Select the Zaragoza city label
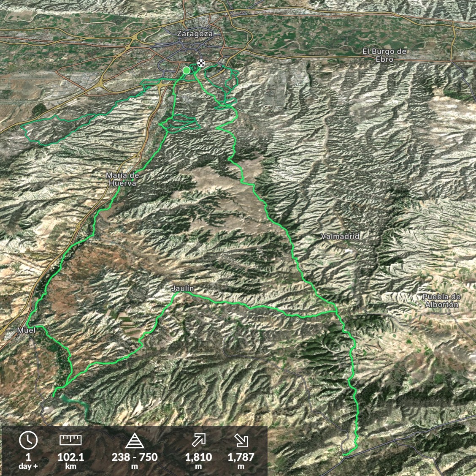 click(x=195, y=34)
